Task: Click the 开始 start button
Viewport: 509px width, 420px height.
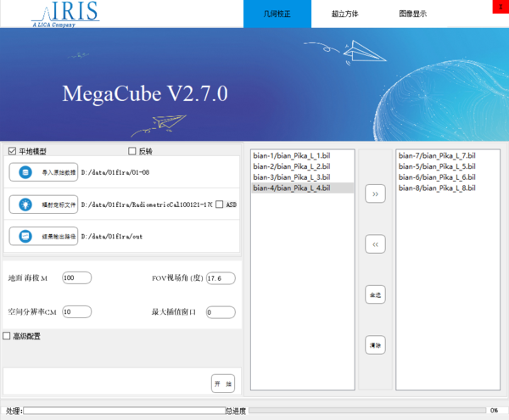Action: click(223, 384)
